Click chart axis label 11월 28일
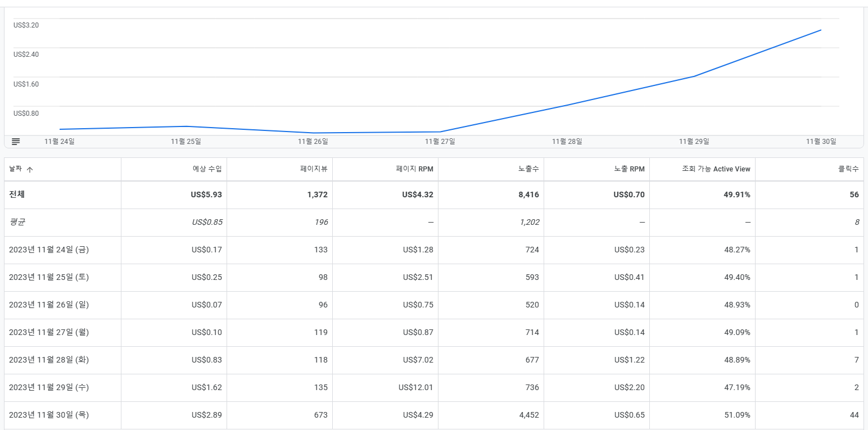Image resolution: width=868 pixels, height=430 pixels. coord(567,142)
